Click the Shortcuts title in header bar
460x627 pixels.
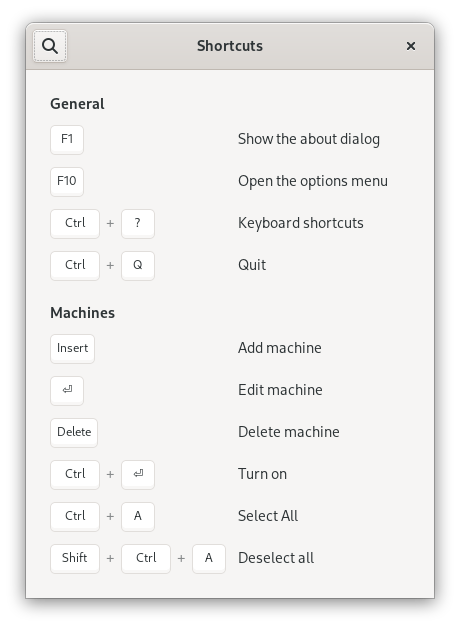[230, 46]
